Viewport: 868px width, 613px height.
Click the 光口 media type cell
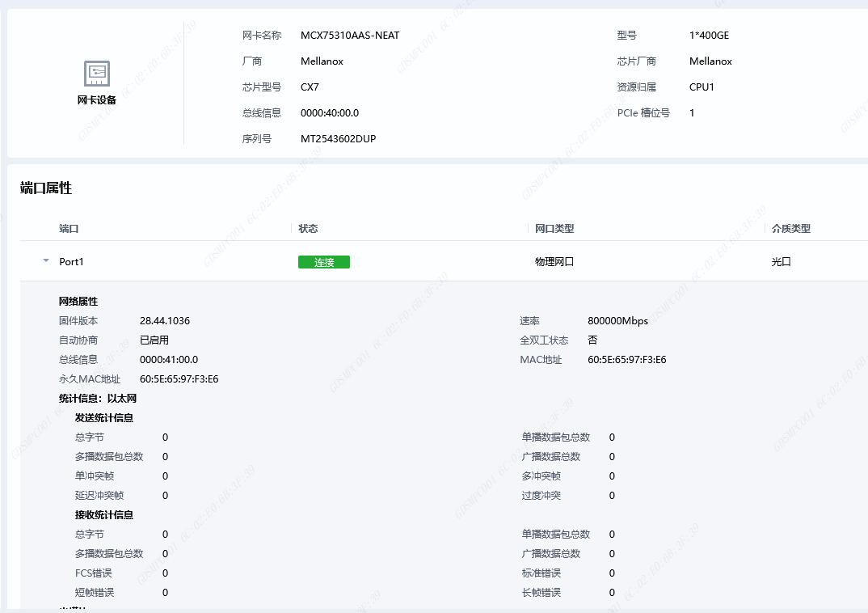781,262
